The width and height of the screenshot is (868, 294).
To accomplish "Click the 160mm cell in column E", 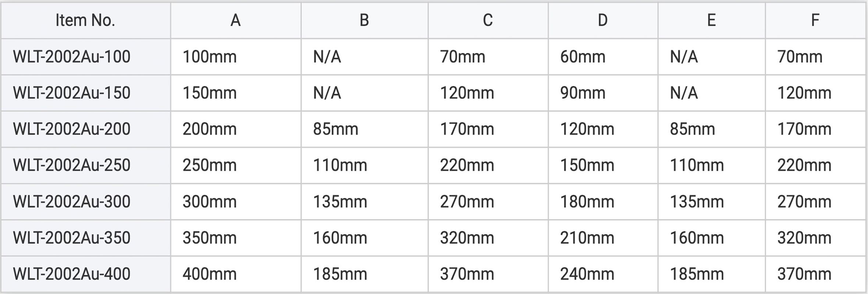I will point(697,238).
